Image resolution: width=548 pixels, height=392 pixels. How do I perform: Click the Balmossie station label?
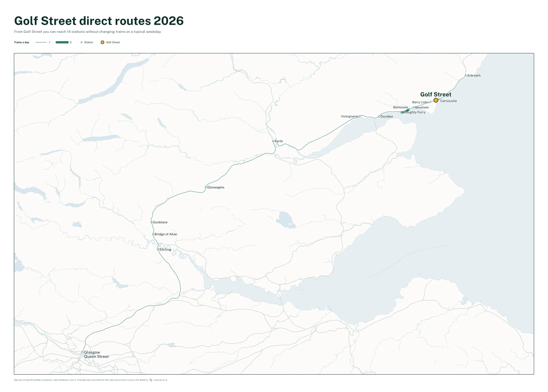tap(400, 107)
